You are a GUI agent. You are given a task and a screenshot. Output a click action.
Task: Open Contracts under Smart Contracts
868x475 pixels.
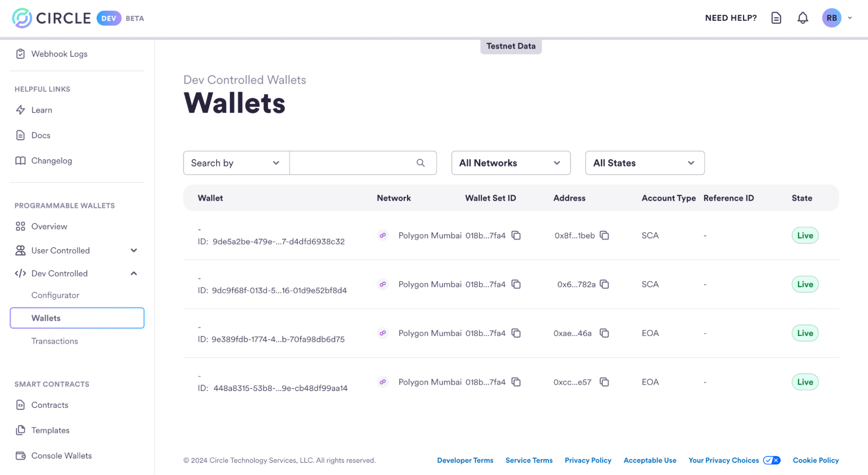pos(50,405)
